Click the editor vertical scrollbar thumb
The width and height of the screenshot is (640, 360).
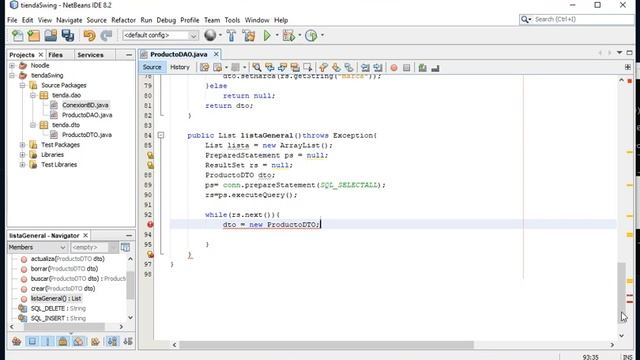621,292
